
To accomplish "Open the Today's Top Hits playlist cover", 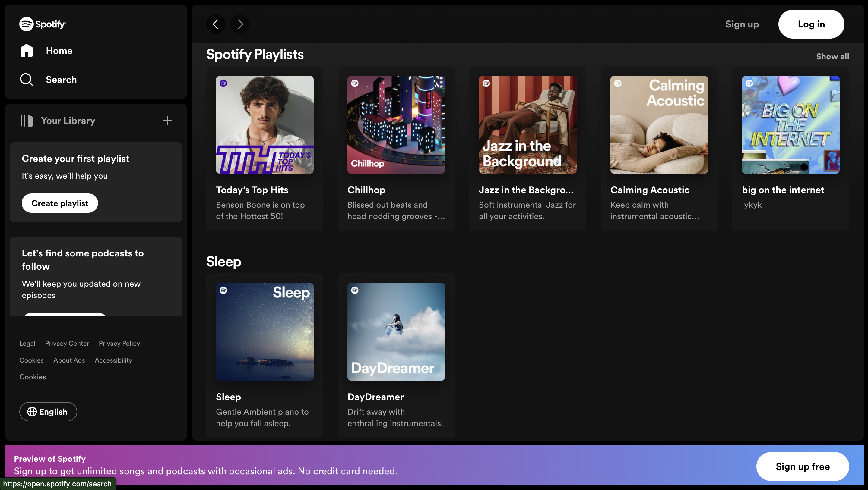I will point(265,124).
